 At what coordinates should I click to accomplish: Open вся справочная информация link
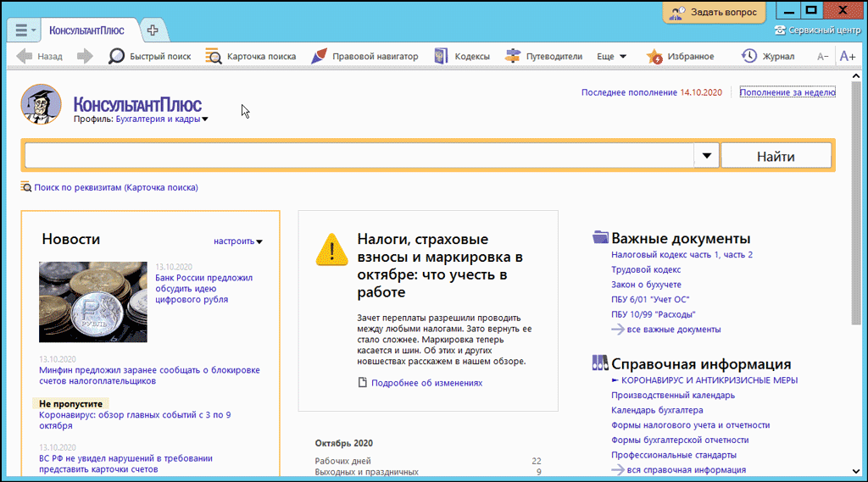coord(687,470)
